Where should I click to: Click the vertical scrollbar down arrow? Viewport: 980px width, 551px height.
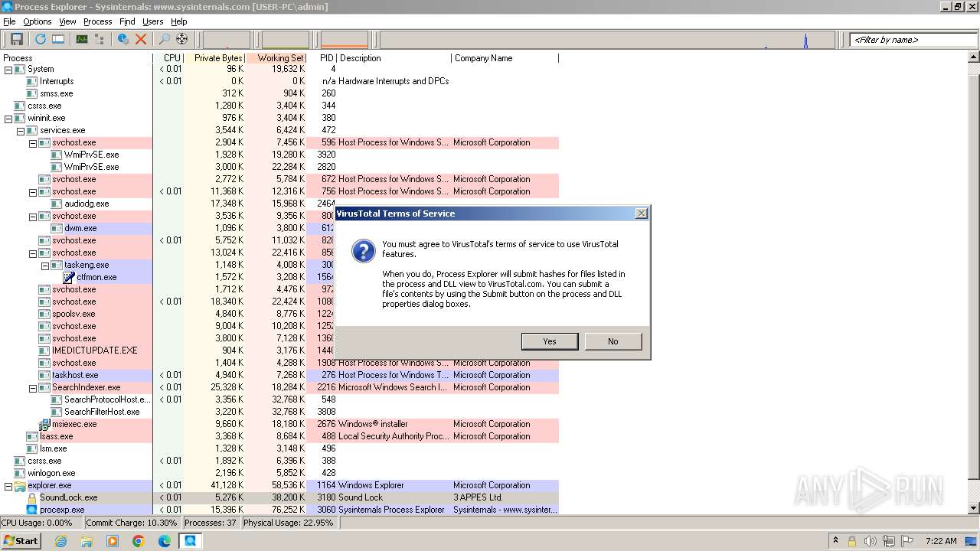point(974,509)
